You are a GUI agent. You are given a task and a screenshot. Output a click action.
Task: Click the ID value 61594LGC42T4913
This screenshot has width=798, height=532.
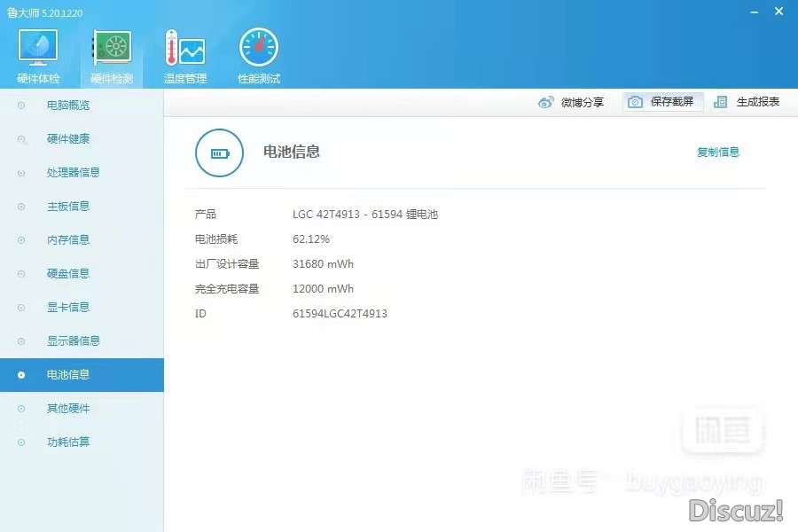340,314
